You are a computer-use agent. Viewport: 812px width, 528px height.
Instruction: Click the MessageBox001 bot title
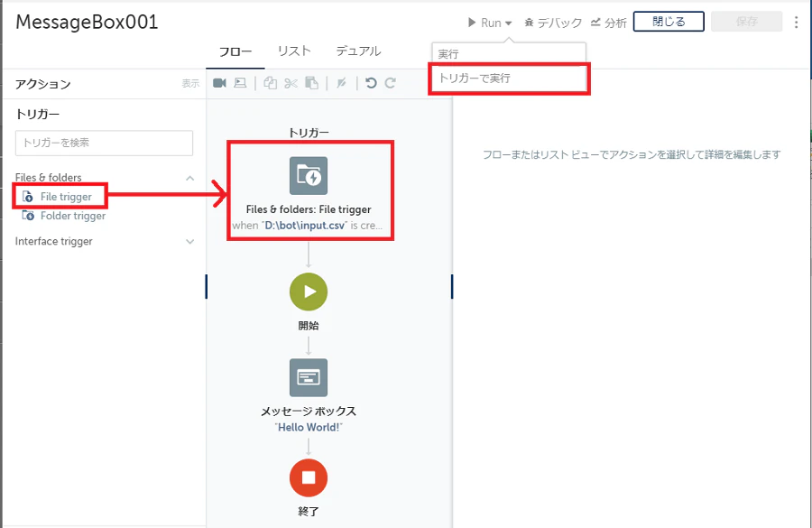click(87, 23)
